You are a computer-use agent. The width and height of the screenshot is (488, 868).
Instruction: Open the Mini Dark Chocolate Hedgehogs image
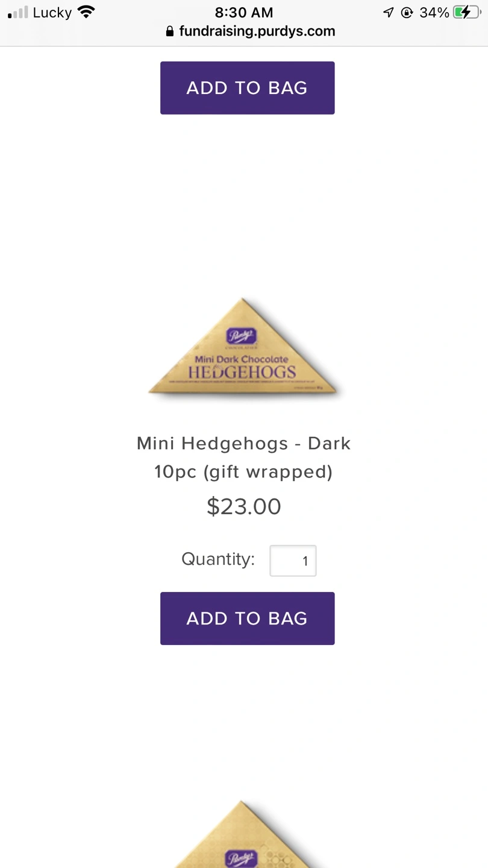point(244,347)
